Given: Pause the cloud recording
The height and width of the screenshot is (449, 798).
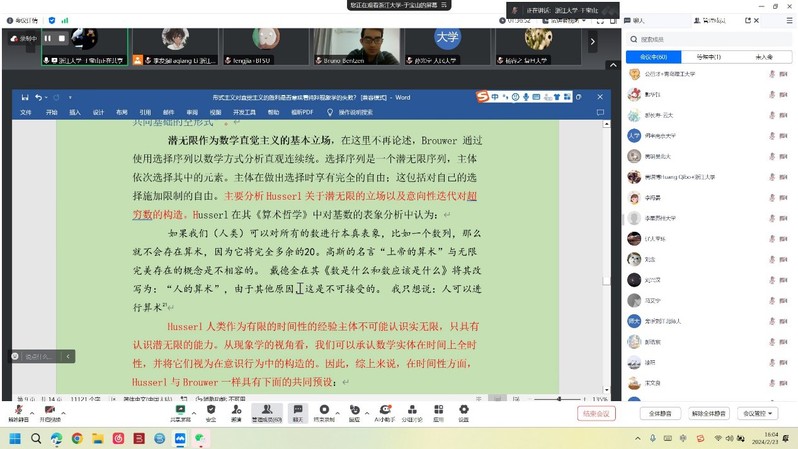Looking at the screenshot, I should tap(47, 38).
